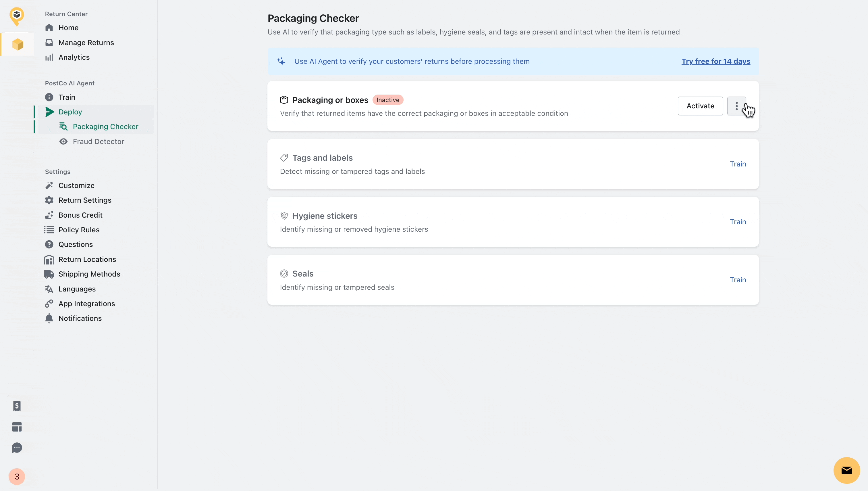Click the Return Locations warehouse icon
Viewport: 868px width, 491px height.
49,260
